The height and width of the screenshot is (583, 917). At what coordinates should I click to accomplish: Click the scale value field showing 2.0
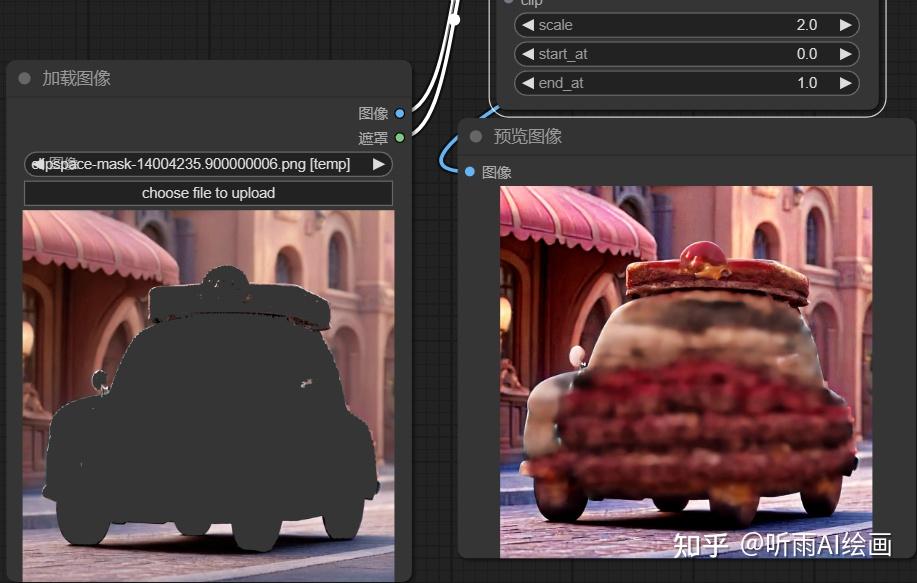pyautogui.click(x=687, y=25)
